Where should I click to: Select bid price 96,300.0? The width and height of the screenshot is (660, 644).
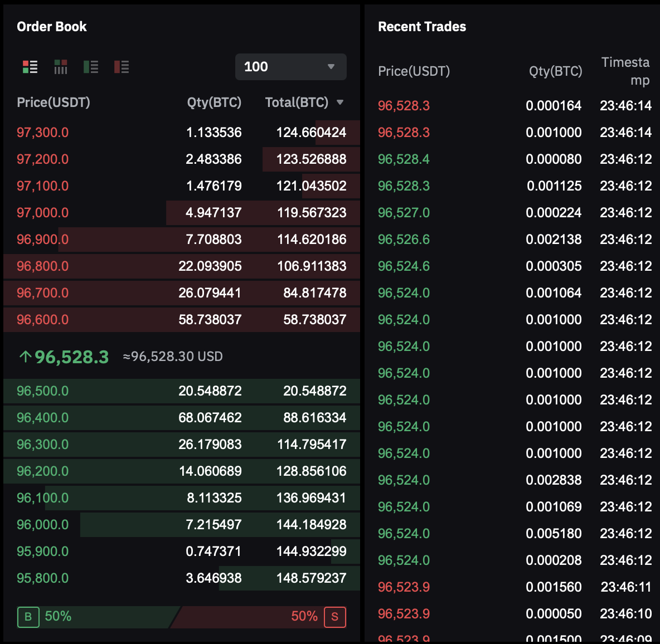(x=42, y=444)
